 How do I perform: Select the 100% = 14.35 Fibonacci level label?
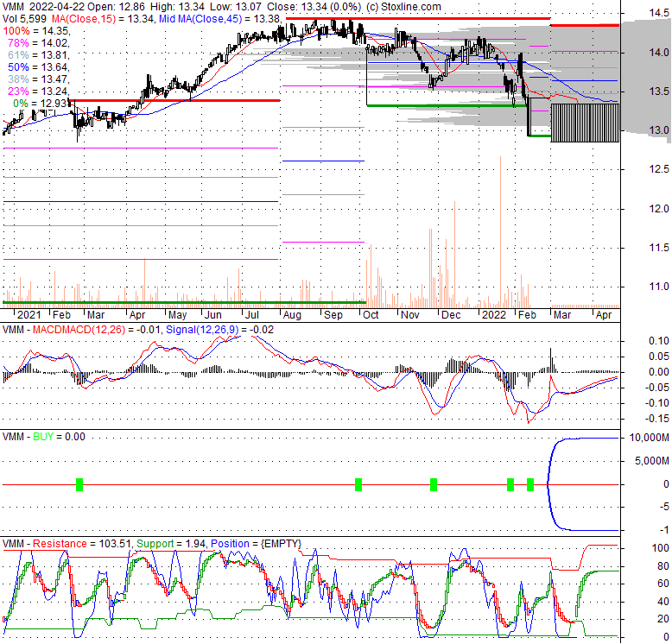pyautogui.click(x=35, y=30)
